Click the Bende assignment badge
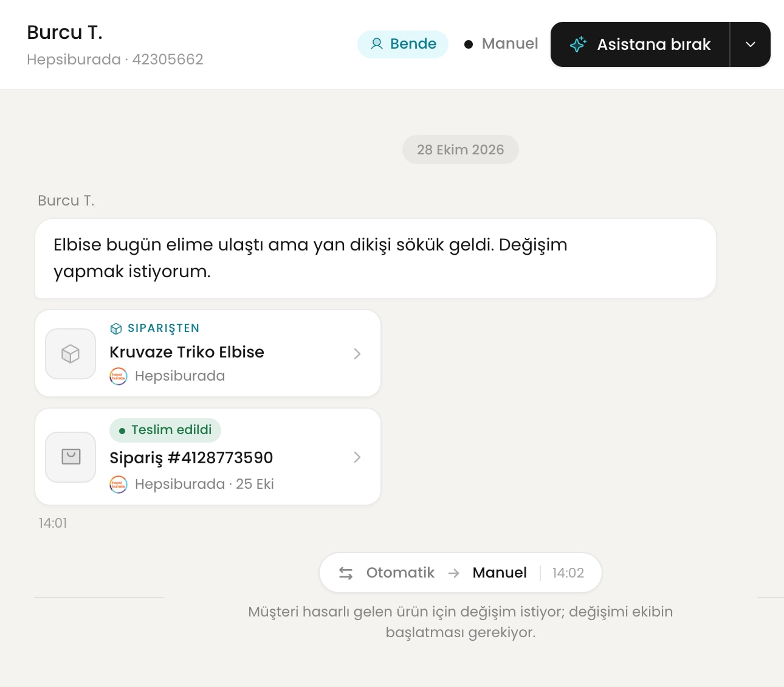 (x=403, y=44)
